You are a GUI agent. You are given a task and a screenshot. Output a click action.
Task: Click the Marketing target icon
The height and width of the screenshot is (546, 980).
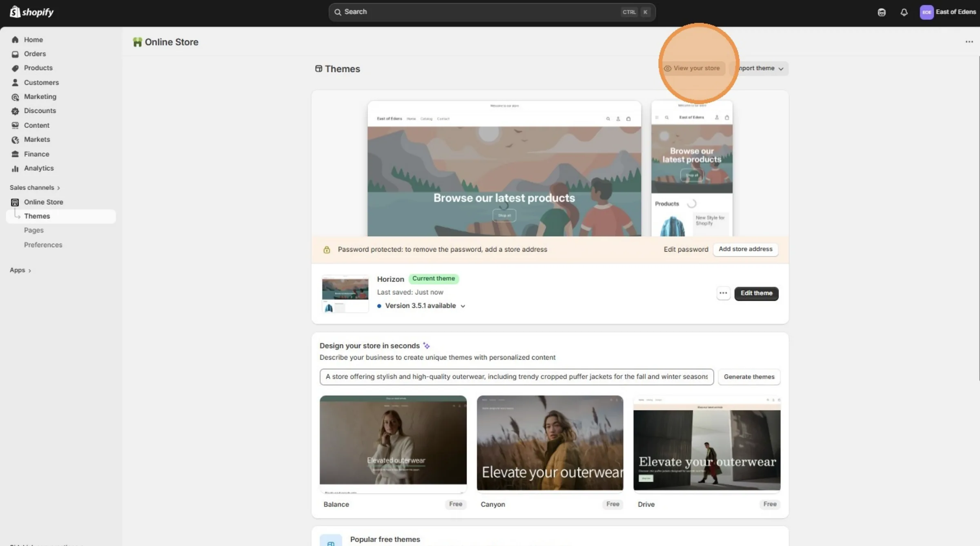(x=15, y=97)
